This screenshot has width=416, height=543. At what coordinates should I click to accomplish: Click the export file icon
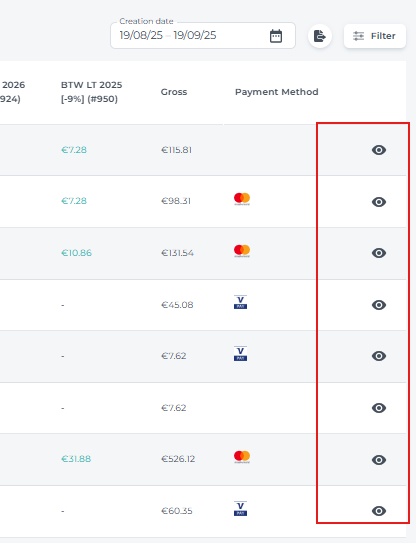(x=320, y=36)
